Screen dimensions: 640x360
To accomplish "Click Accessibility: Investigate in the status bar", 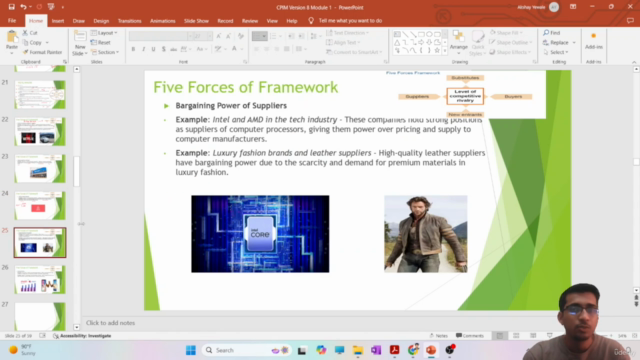I will click(x=82, y=336).
